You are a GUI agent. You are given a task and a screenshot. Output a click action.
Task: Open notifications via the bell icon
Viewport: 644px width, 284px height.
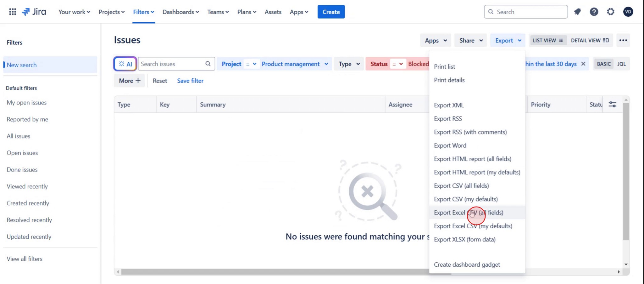(578, 12)
